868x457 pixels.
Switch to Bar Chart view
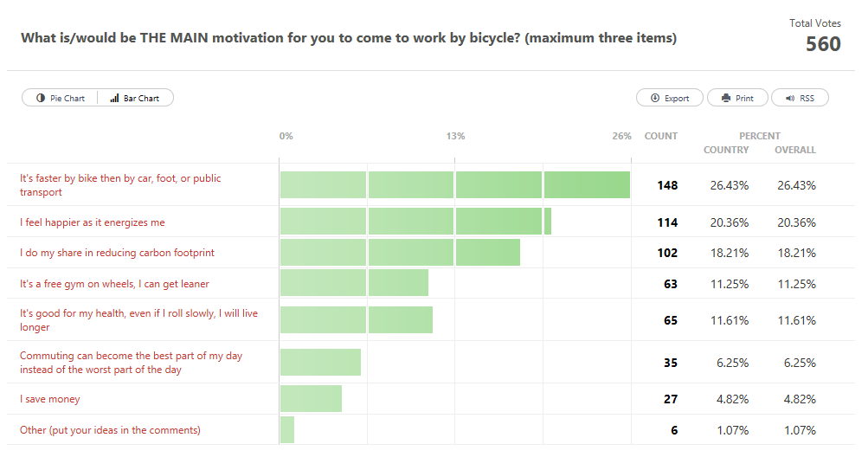click(136, 99)
